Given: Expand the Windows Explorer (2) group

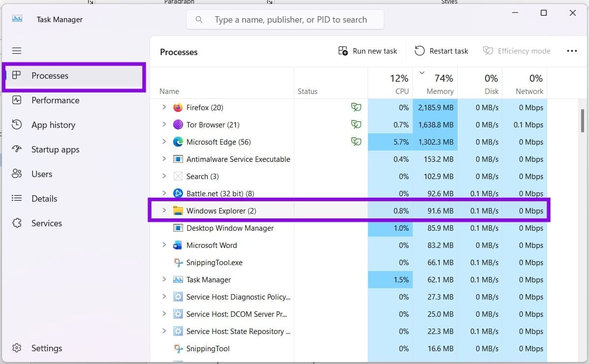Looking at the screenshot, I should (164, 211).
